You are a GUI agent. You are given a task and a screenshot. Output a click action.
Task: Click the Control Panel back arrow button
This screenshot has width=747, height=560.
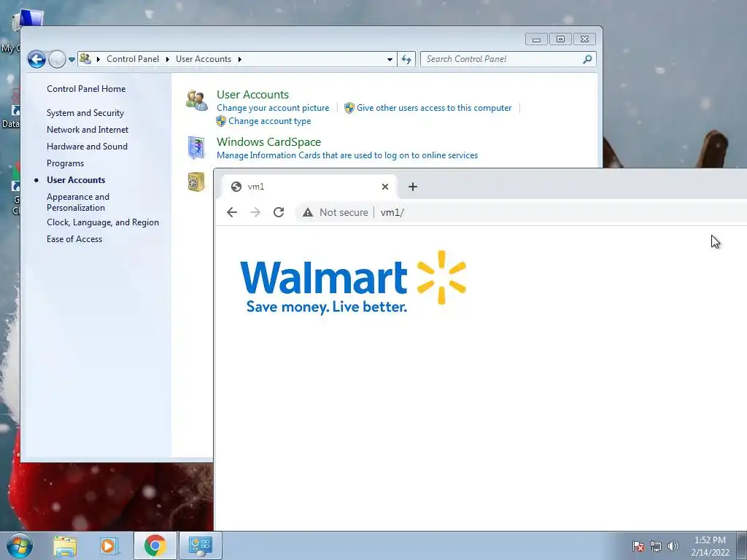click(36, 60)
